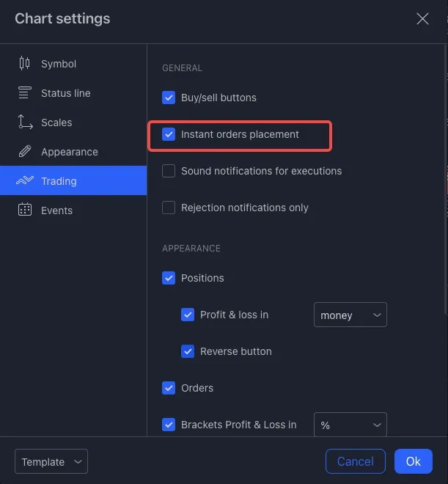
Task: Open the Template dropdown
Action: pos(51,461)
